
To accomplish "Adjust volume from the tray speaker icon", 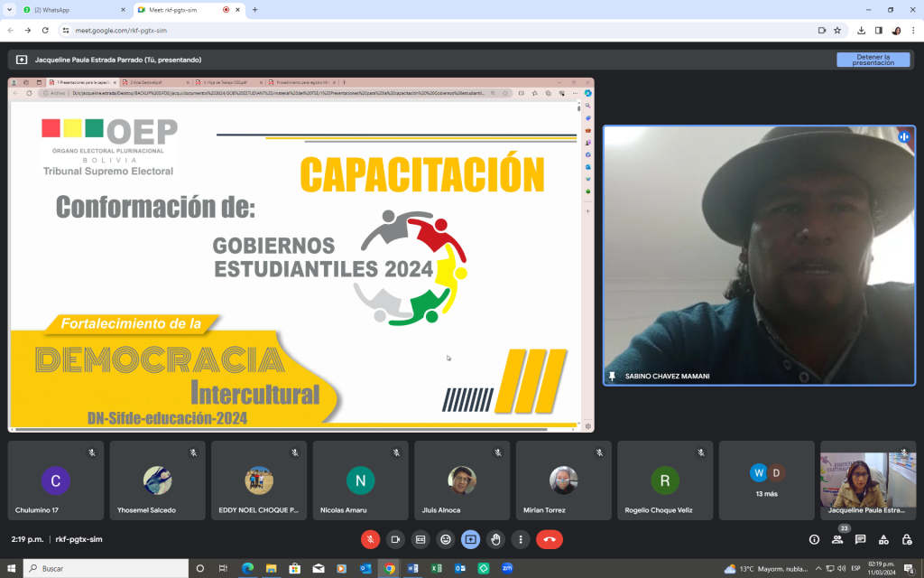I will [841, 569].
